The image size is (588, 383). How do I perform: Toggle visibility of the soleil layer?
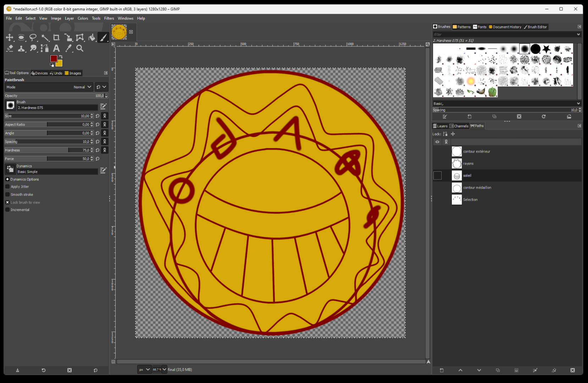click(x=437, y=176)
